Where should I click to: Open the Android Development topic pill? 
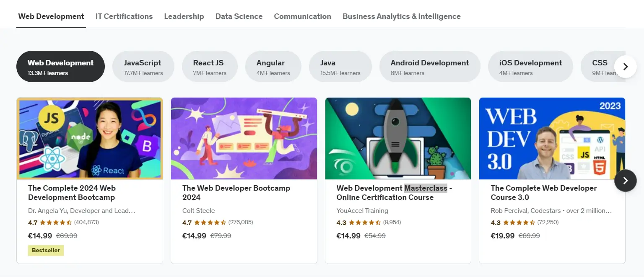point(429,67)
